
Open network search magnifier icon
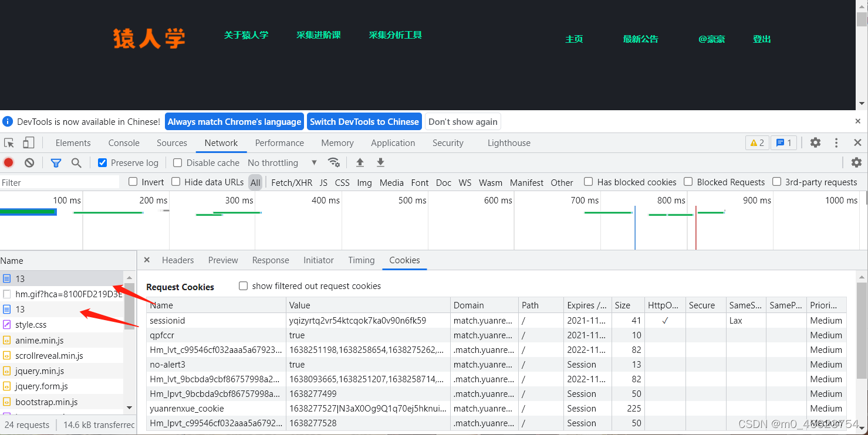[76, 163]
